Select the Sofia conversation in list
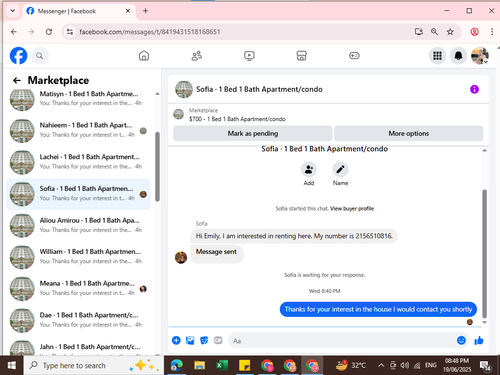Image resolution: width=500 pixels, height=375 pixels. [78, 194]
